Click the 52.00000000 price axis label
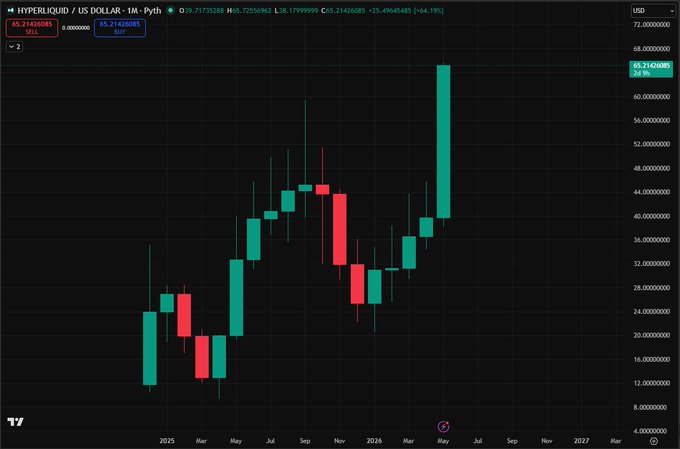 coord(651,144)
